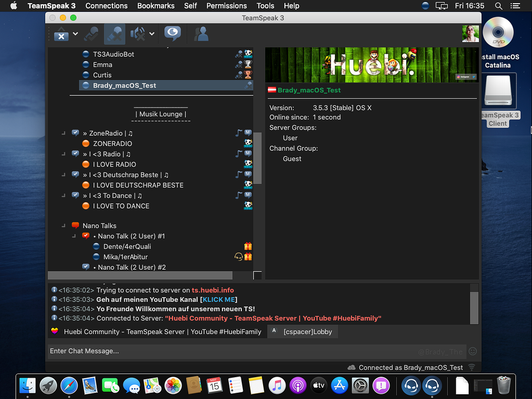This screenshot has width=532, height=399.
Task: Collapse the ZoneRadio channel branch
Action: [63, 133]
